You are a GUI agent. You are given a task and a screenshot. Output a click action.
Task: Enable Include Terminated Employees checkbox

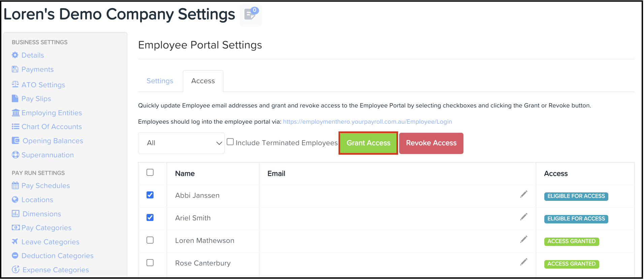230,142
